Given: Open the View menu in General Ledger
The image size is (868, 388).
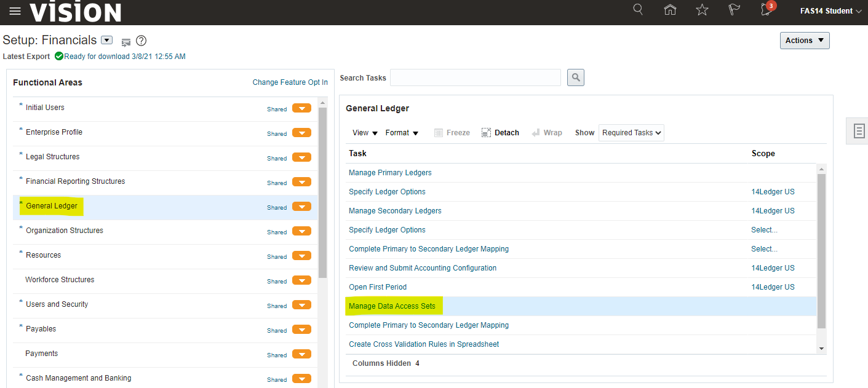Looking at the screenshot, I should click(x=365, y=133).
